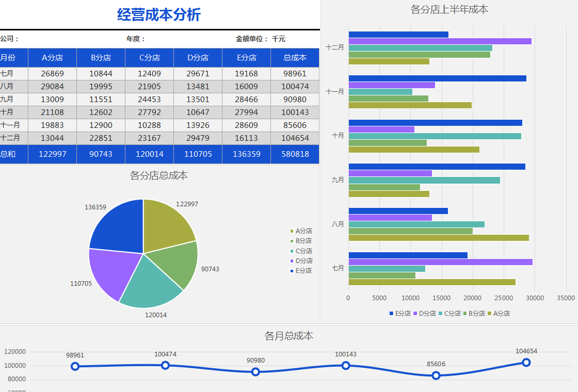This screenshot has height=392, width=578.
Task: Click B分店 entry in pie legend
Action: (x=301, y=241)
